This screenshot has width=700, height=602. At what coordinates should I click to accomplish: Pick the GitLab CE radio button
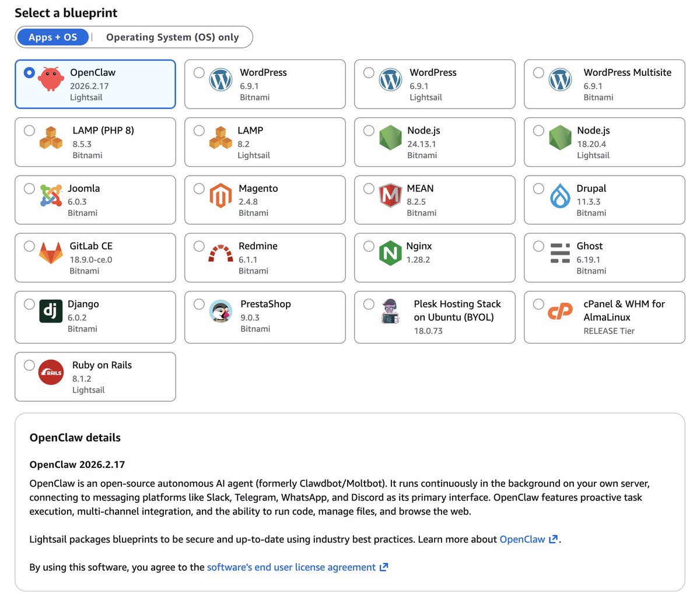pyautogui.click(x=29, y=246)
